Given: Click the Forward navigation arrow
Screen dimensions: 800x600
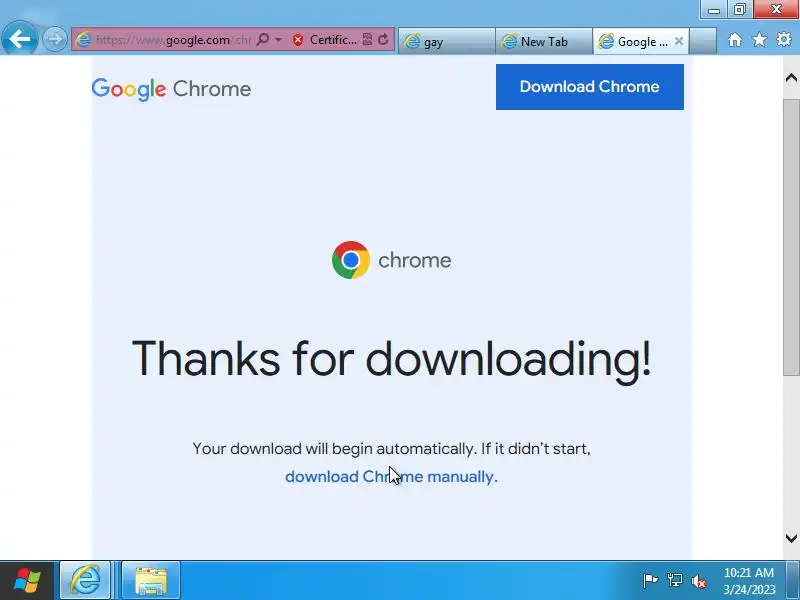Looking at the screenshot, I should click(x=55, y=39).
